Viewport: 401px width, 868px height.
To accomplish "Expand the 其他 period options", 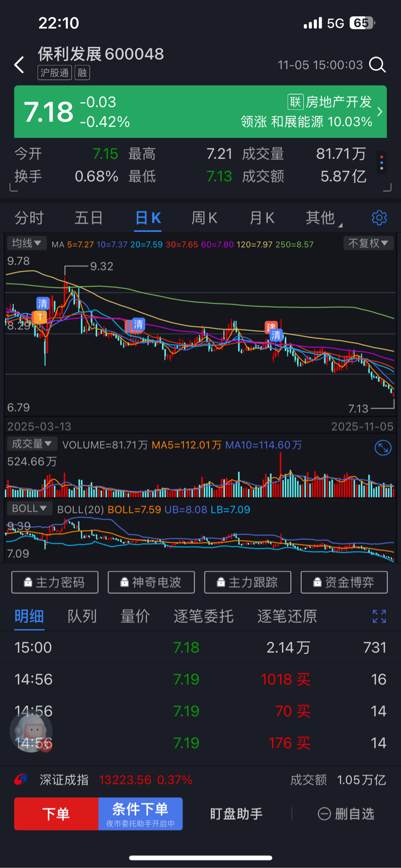I will 324,218.
